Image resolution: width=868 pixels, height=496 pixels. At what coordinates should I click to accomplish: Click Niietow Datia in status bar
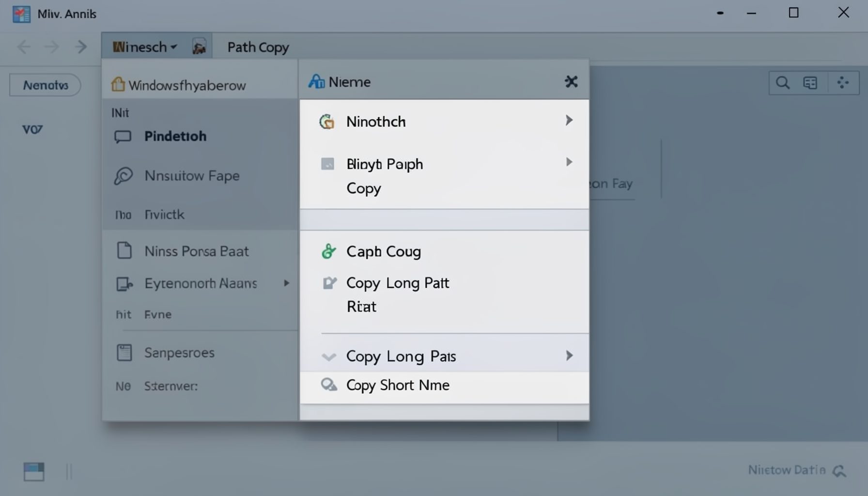click(x=787, y=470)
